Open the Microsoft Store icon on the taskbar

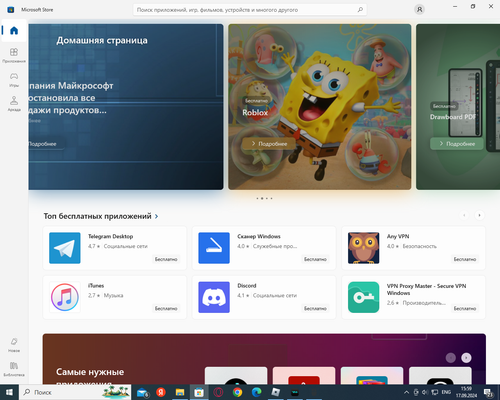point(199,392)
